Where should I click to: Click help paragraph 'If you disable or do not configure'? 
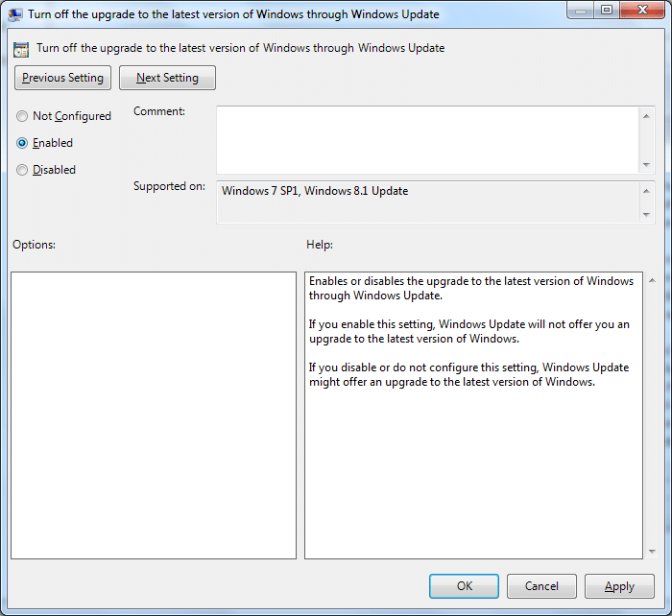click(x=468, y=375)
